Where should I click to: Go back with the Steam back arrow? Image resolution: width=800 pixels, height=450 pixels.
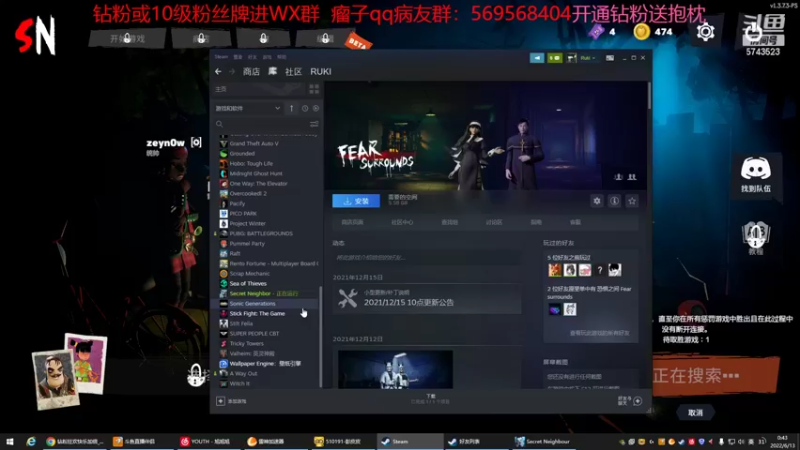coord(218,71)
